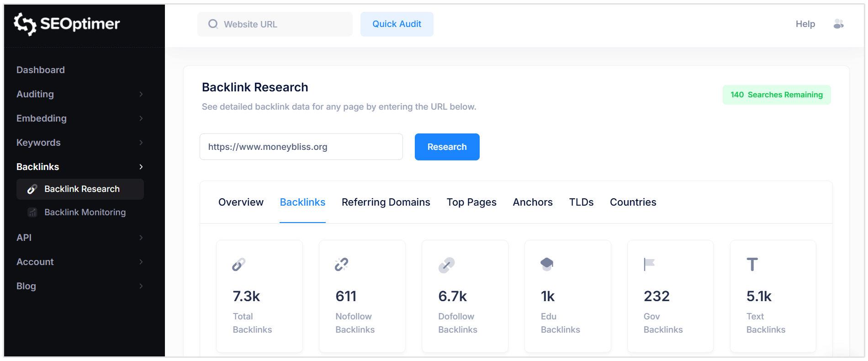Click the Edu Backlinks graduation cap icon

(547, 264)
